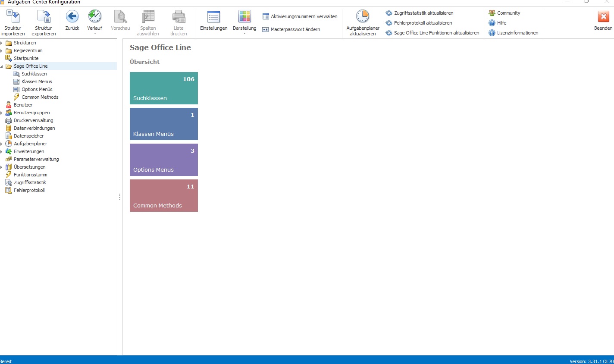The width and height of the screenshot is (614, 364).
Task: Open Hilfe from the toolbar
Action: coord(498,23)
